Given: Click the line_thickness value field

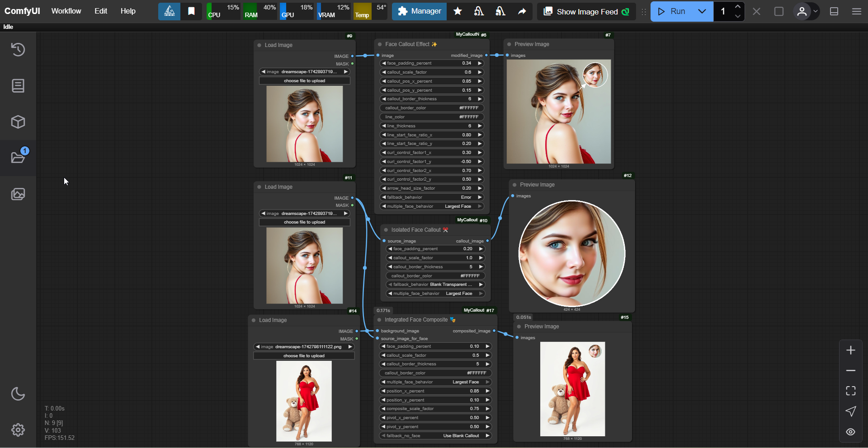Looking at the screenshot, I should tap(432, 126).
